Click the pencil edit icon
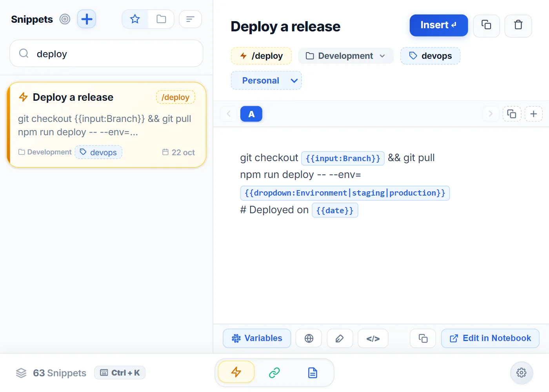Screen dimensions: 549x392 (340, 338)
